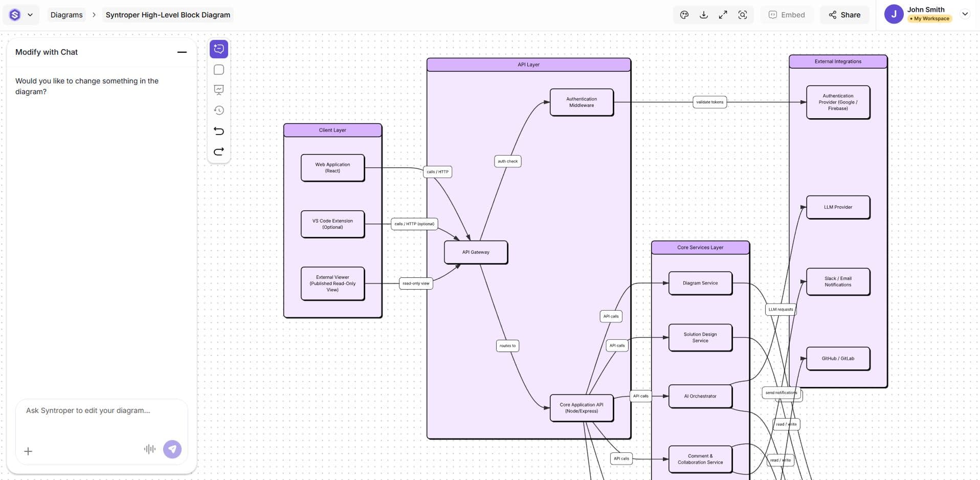Select the presentation board icon

point(219,90)
